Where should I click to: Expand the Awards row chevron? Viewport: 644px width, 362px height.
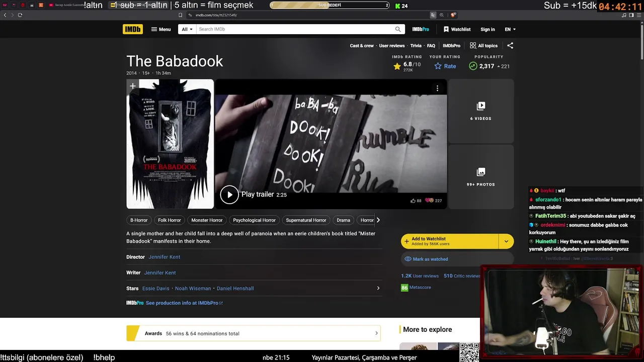[x=376, y=333]
